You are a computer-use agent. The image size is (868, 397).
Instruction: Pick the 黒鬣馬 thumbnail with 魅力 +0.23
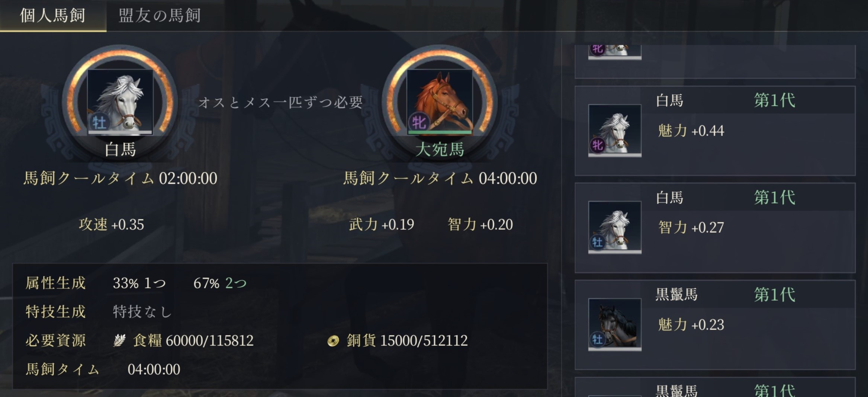point(615,324)
